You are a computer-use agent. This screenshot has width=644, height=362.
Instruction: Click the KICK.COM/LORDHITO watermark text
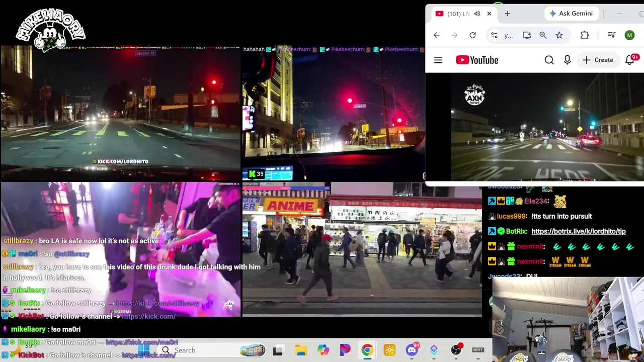coord(120,161)
